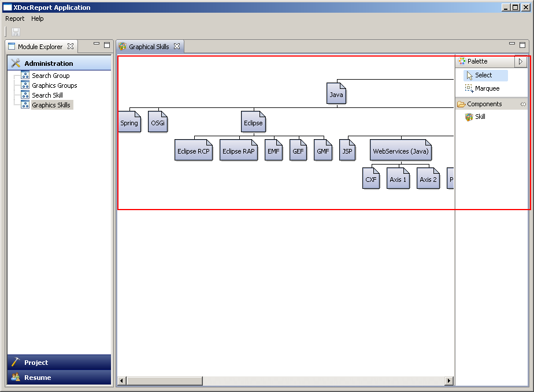Pick the Skill component in the palette

[476, 117]
